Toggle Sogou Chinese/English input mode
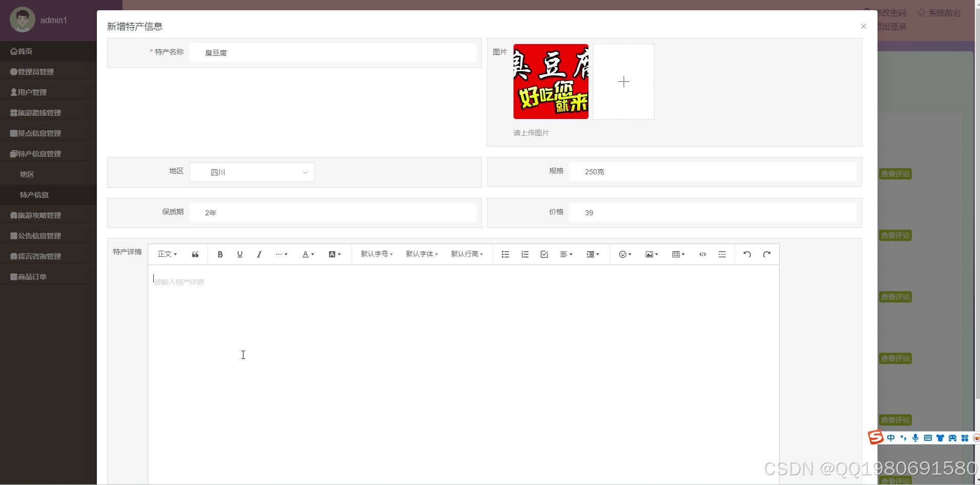This screenshot has width=980, height=485. coord(891,438)
